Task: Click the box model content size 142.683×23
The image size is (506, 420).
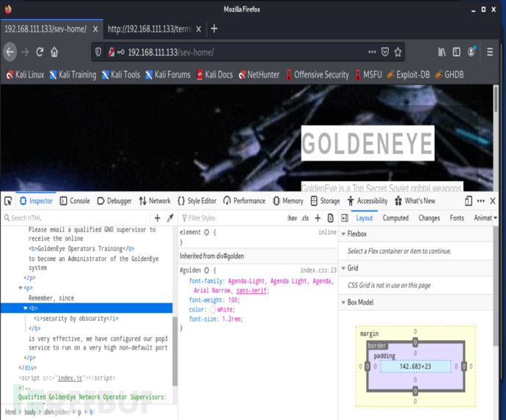Action: [415, 366]
